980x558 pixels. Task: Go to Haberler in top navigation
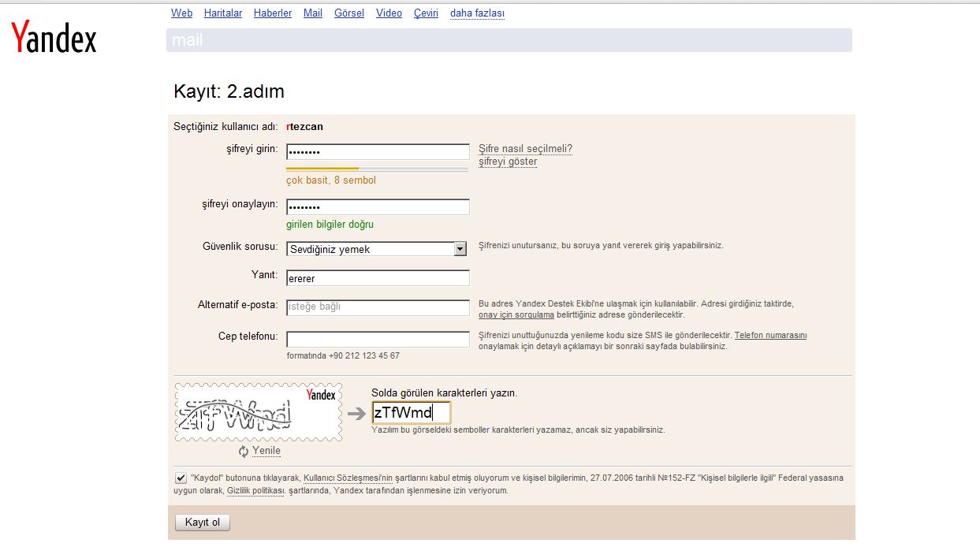click(x=273, y=13)
